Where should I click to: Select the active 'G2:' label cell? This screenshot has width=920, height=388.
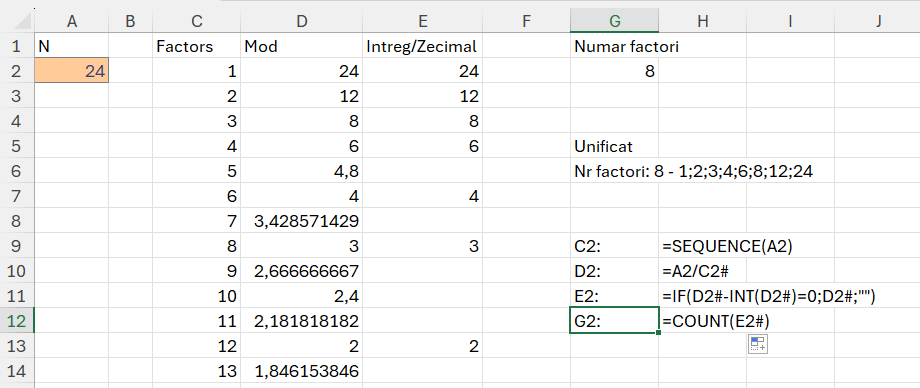[614, 320]
